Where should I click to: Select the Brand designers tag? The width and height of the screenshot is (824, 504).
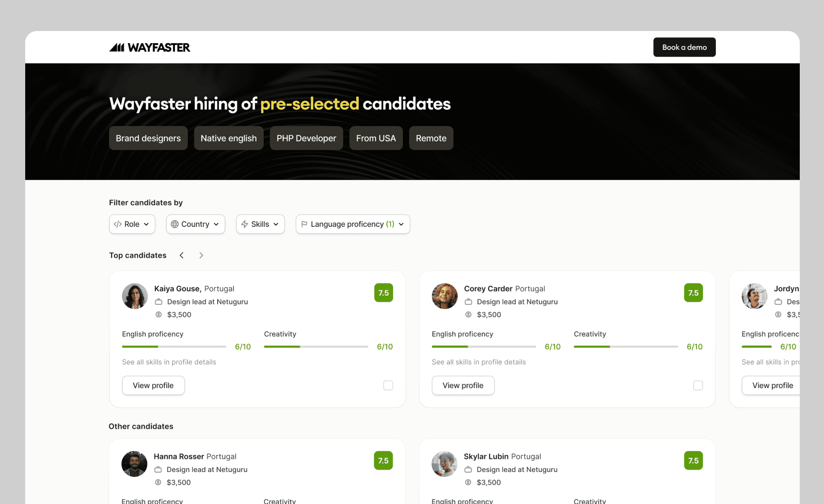click(148, 138)
